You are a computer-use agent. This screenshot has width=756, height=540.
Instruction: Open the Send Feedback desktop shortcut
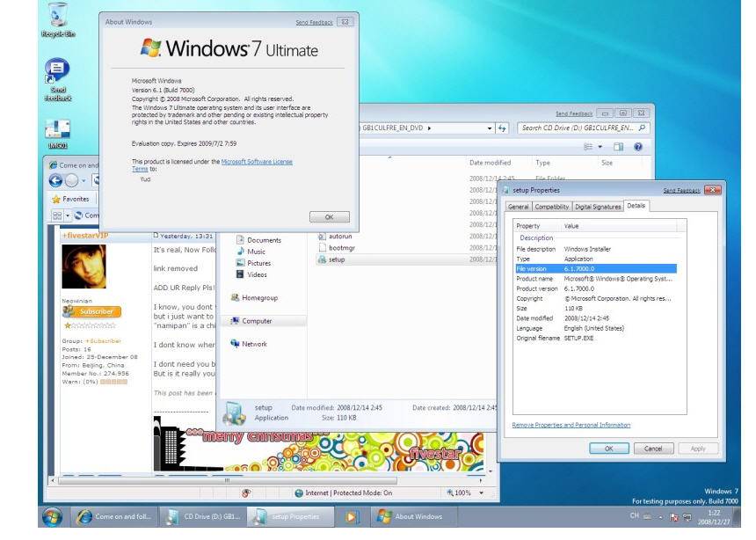coord(58,80)
